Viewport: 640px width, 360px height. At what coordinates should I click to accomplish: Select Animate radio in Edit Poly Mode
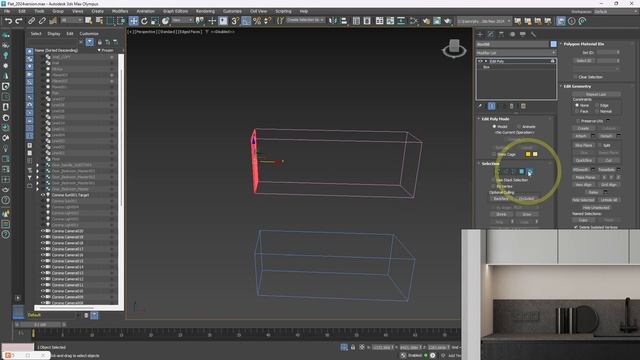pos(519,127)
